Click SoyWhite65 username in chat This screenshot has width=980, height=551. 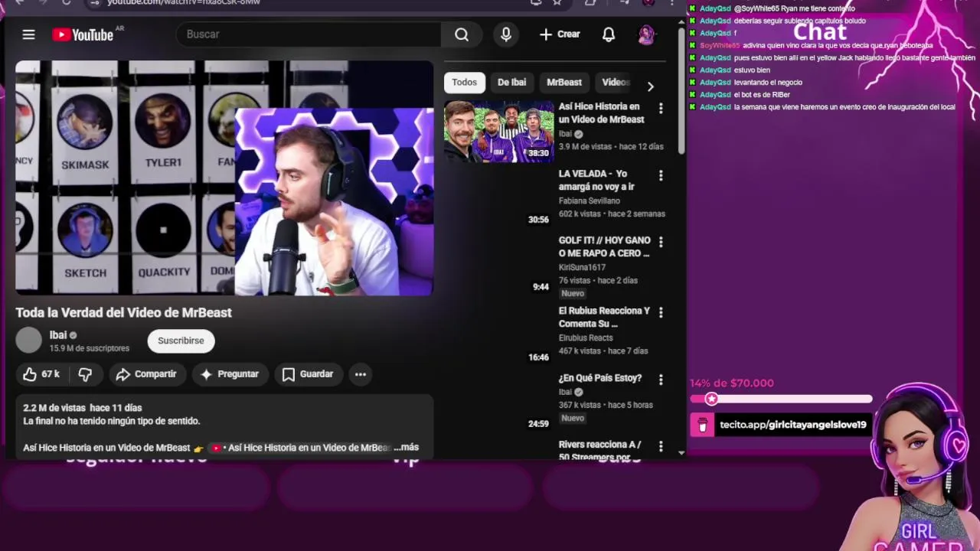720,45
